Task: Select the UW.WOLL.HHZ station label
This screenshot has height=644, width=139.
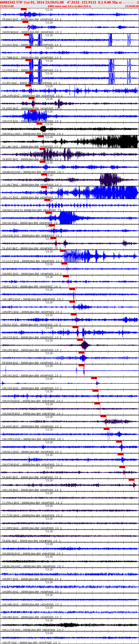Action: click(32, 134)
